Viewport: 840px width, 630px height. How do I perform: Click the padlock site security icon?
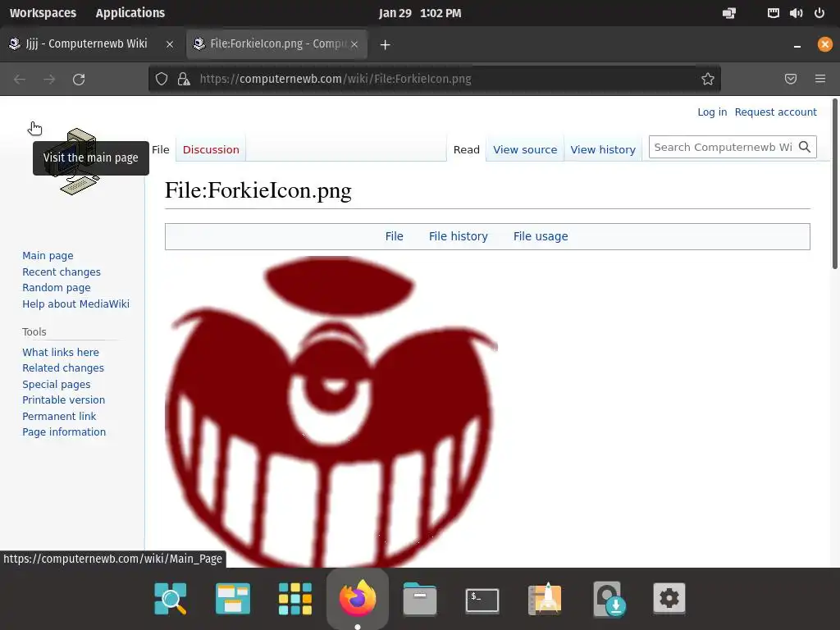184,80
